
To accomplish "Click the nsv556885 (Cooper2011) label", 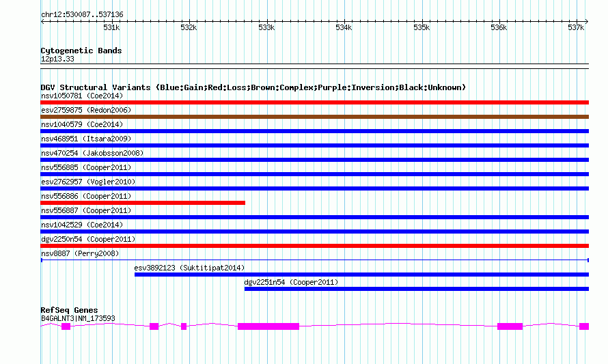I will [86, 167].
